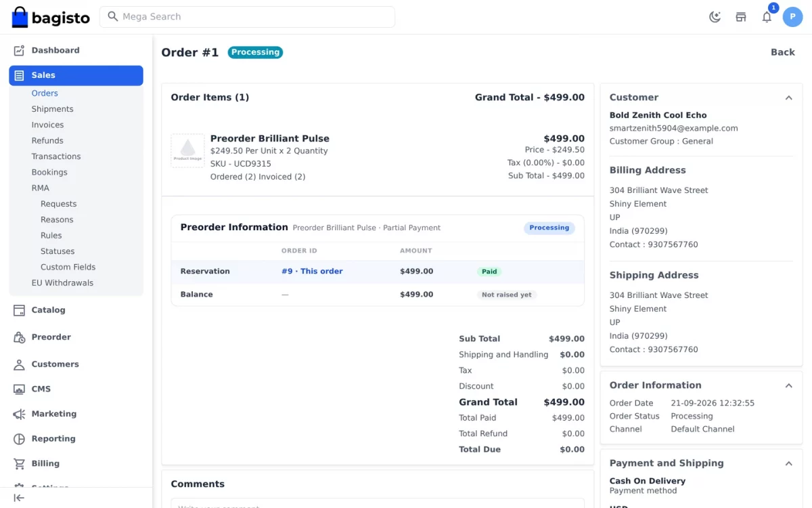Click product name Preorder Brilliant Pulse

pyautogui.click(x=270, y=138)
